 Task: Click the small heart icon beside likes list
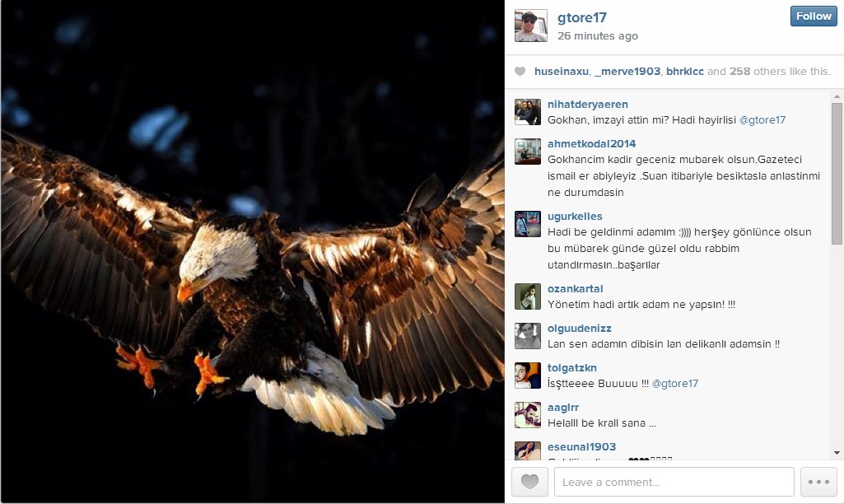(x=520, y=71)
